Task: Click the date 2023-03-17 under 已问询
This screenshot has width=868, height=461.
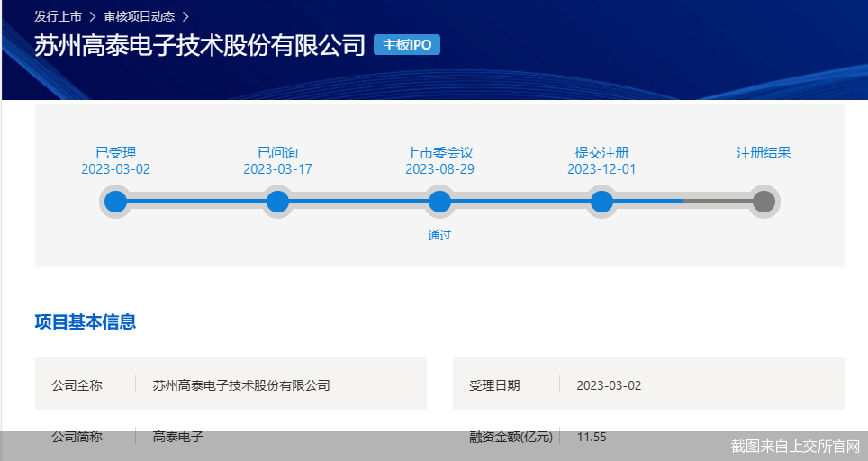Action: tap(278, 169)
